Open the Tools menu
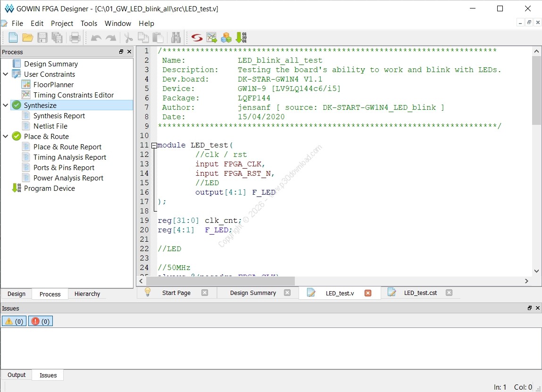542x392 pixels. [x=89, y=23]
